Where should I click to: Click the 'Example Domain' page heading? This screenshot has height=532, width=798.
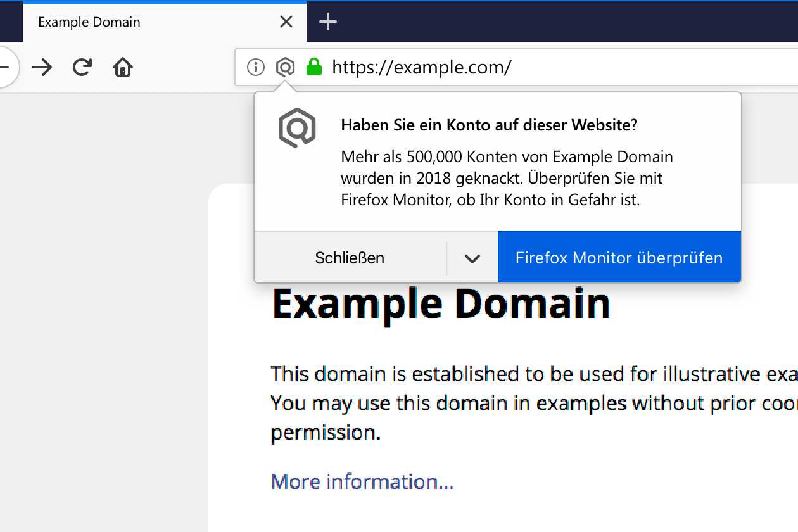pyautogui.click(x=441, y=303)
